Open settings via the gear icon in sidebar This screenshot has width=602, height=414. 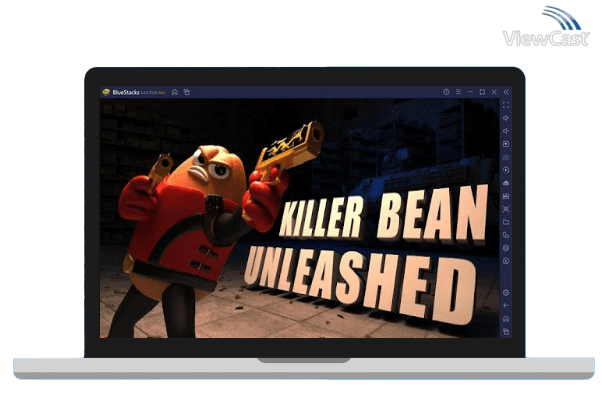[506, 293]
